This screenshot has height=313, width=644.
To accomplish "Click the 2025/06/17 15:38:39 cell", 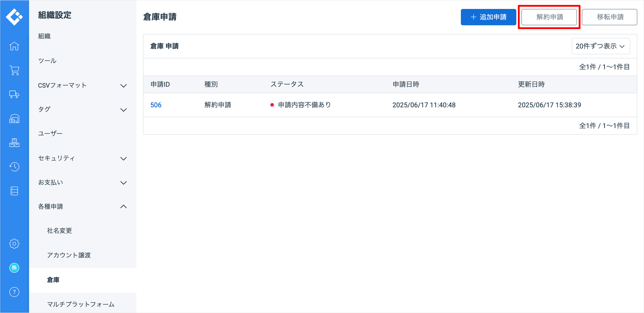I will pyautogui.click(x=549, y=105).
